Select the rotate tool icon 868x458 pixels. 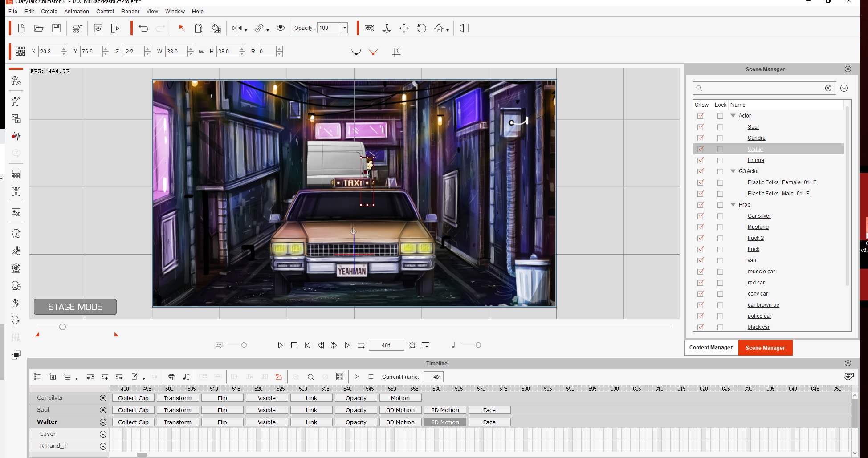[x=421, y=28]
